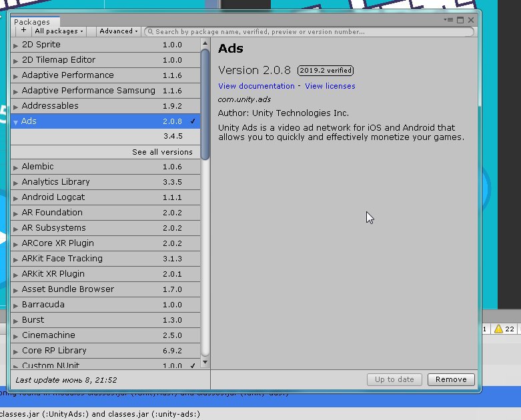This screenshot has height=420, width=521.
Task: Expand the Burst package arrow
Action: click(15, 321)
